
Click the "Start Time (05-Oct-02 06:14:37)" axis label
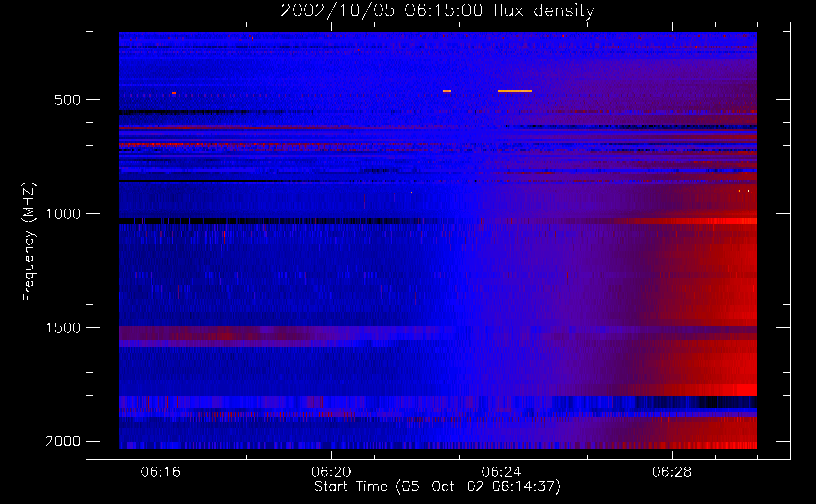click(x=437, y=486)
